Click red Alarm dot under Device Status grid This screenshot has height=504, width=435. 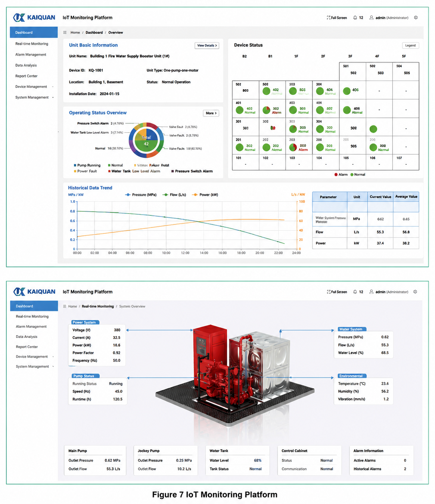coord(336,175)
